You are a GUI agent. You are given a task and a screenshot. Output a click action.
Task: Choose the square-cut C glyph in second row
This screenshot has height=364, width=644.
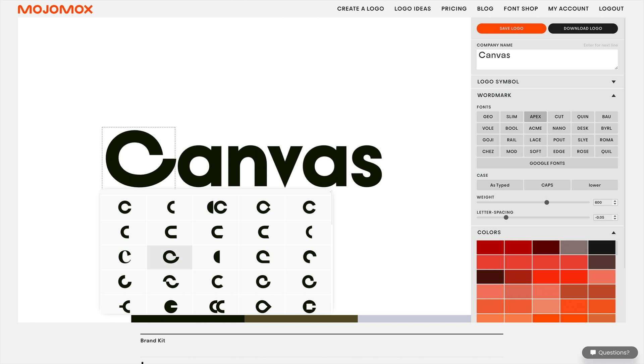[170, 232]
